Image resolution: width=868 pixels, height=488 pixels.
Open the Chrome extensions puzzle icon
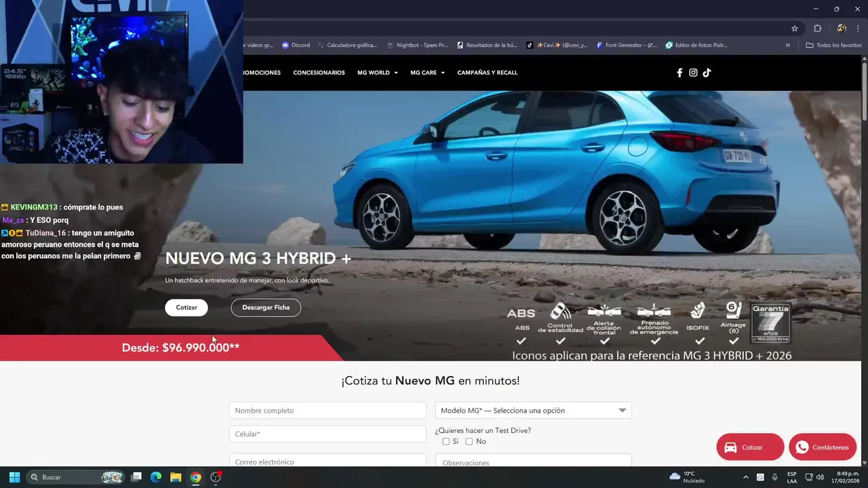coord(817,28)
